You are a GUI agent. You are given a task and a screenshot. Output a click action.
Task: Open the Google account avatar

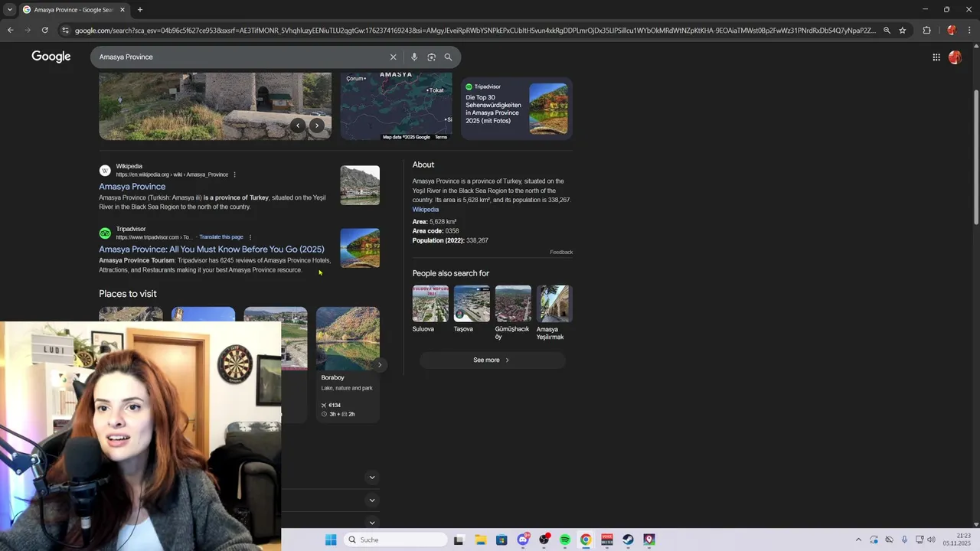coord(955,57)
